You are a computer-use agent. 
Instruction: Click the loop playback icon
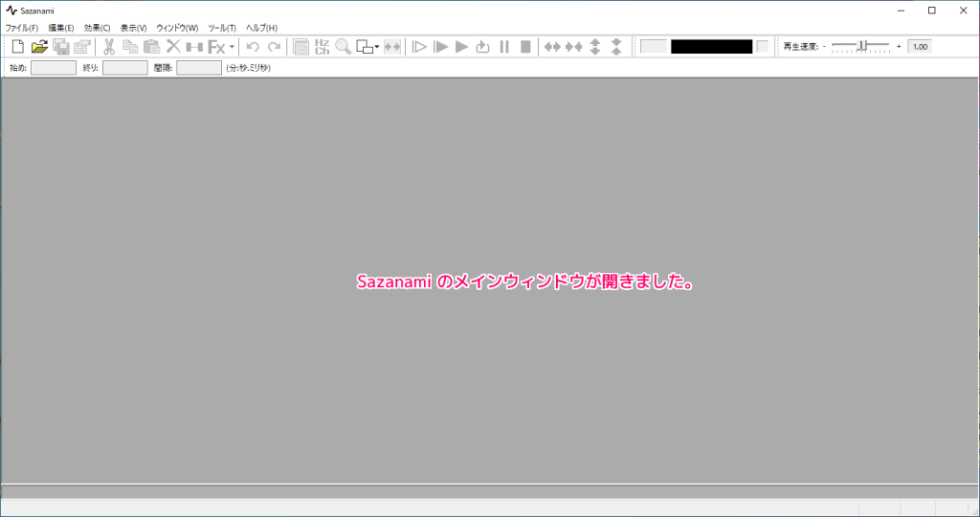482,47
